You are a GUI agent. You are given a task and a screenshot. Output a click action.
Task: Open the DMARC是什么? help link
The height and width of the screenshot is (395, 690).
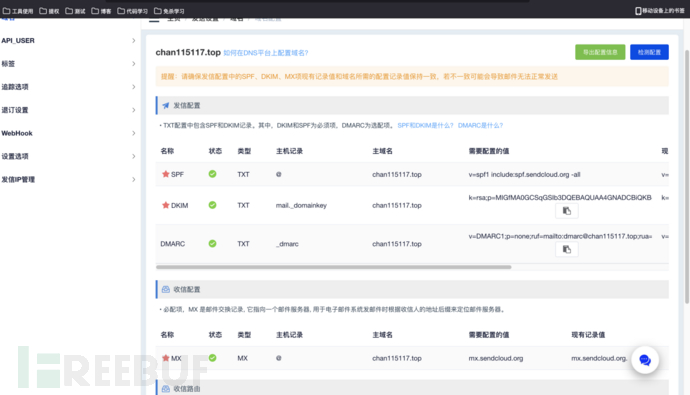pos(480,125)
